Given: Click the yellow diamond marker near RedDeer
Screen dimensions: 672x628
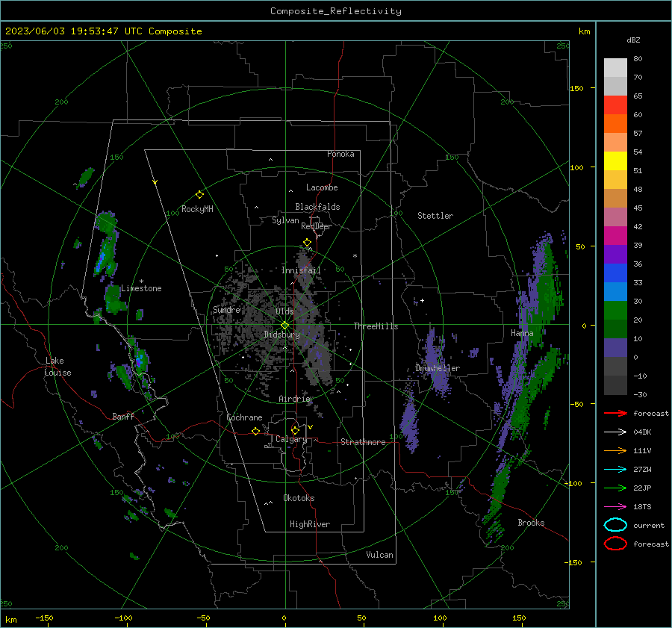Looking at the screenshot, I should click(307, 243).
